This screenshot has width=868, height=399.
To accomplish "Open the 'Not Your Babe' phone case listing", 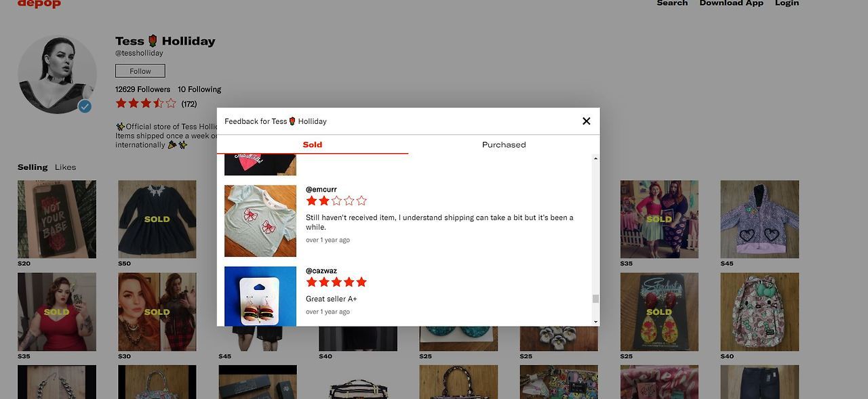I will [57, 219].
